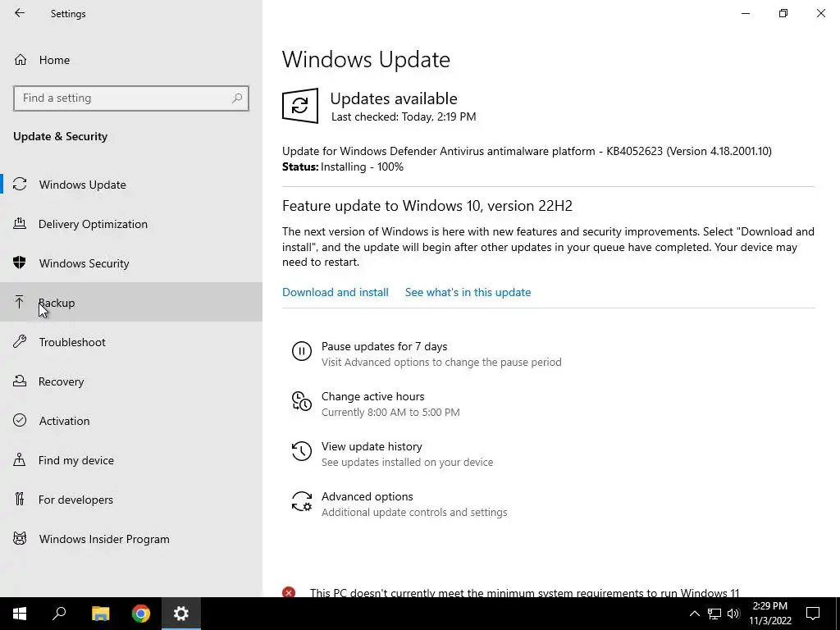Open the Backup section

[131, 302]
